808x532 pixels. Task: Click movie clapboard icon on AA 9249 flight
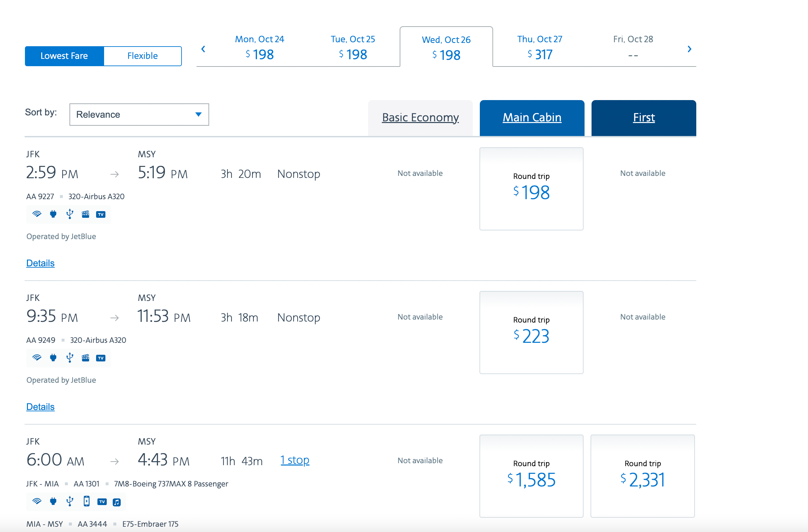(85, 357)
